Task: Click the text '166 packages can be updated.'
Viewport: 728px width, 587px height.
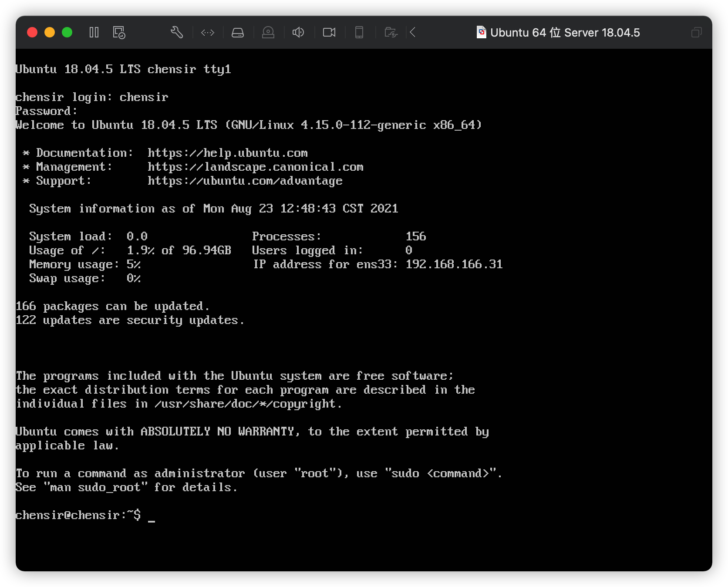Action: point(113,307)
